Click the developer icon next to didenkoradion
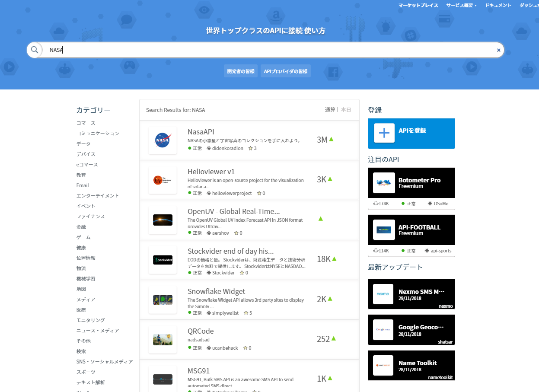This screenshot has height=392, width=539. [x=209, y=148]
